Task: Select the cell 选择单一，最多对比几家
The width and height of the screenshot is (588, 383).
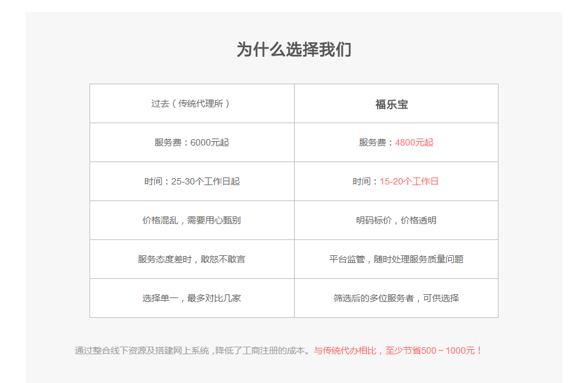Action: 192,298
